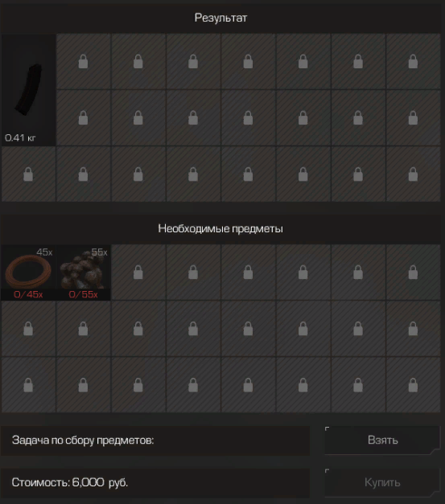Click top-right locked slot in Результат grid

point(413,61)
